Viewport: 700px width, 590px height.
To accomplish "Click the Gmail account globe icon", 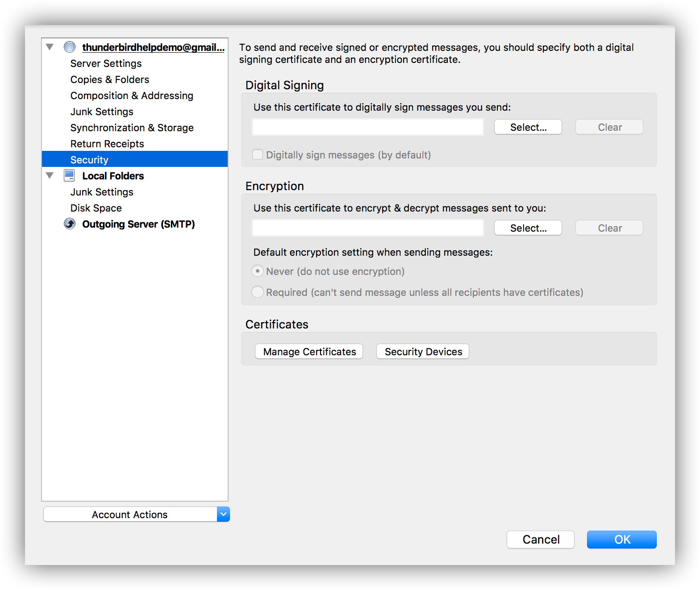I will 70,47.
